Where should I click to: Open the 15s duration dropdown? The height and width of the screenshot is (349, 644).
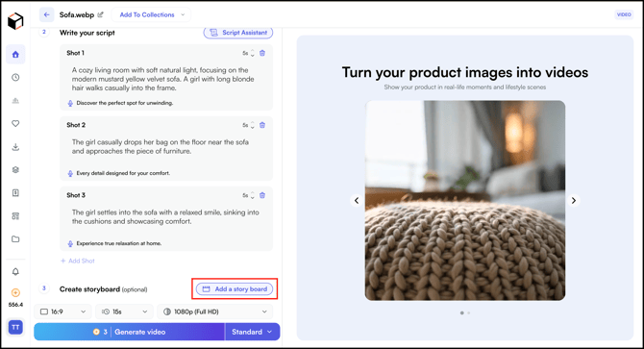click(x=124, y=312)
